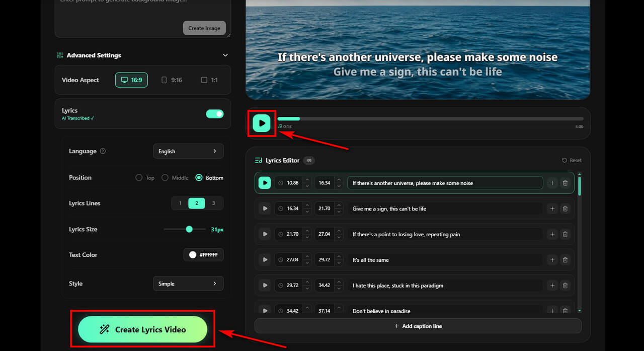Screen dimensions: 644x351
Task: Reset the lyrics editor
Action: tap(572, 160)
